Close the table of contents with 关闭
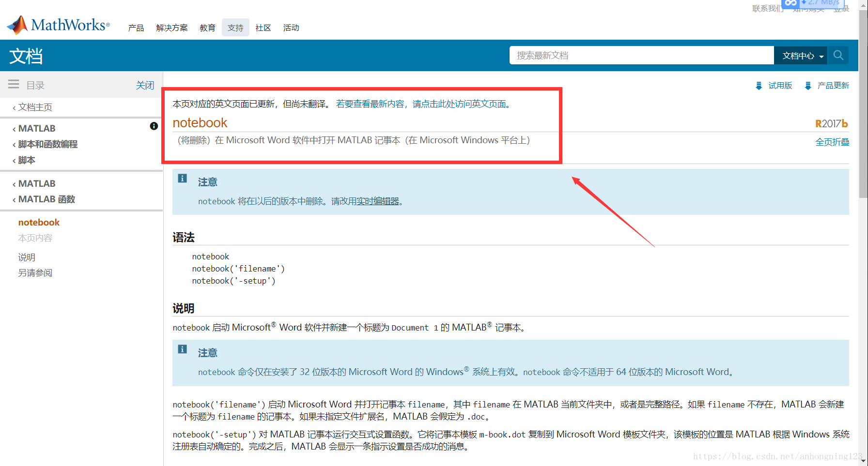The width and height of the screenshot is (868, 466). 145,86
